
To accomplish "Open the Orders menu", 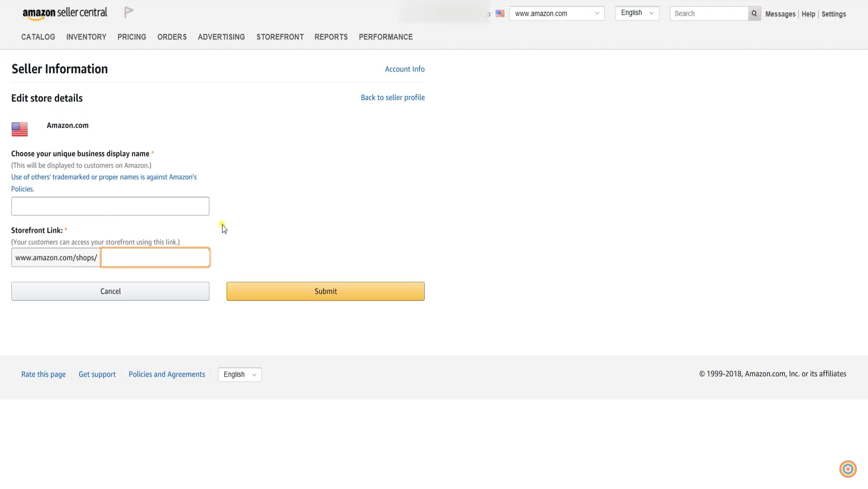I will [172, 37].
